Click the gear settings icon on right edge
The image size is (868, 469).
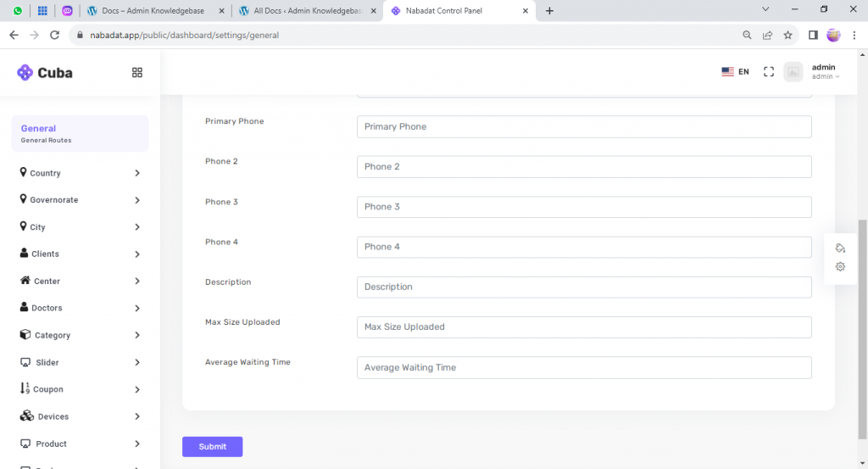click(x=840, y=266)
